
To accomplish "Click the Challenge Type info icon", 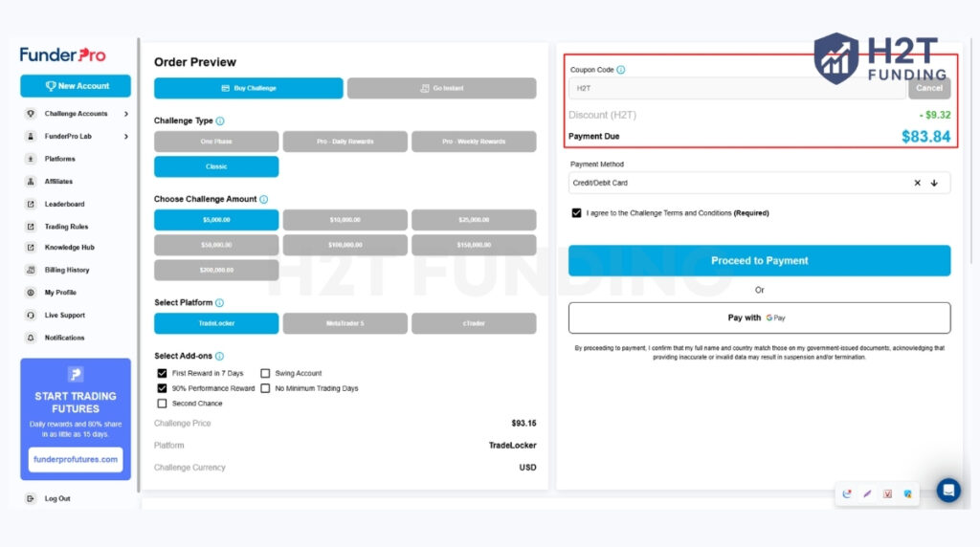I will (x=220, y=120).
